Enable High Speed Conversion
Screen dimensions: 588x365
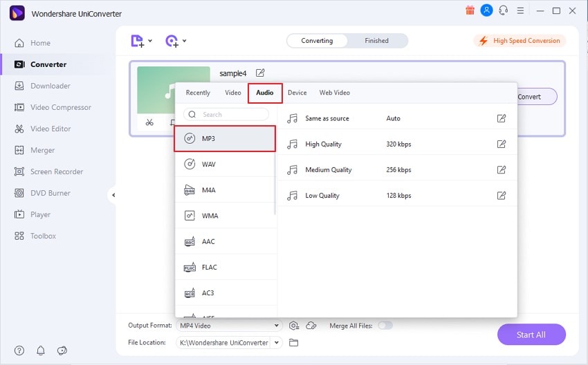(x=520, y=41)
